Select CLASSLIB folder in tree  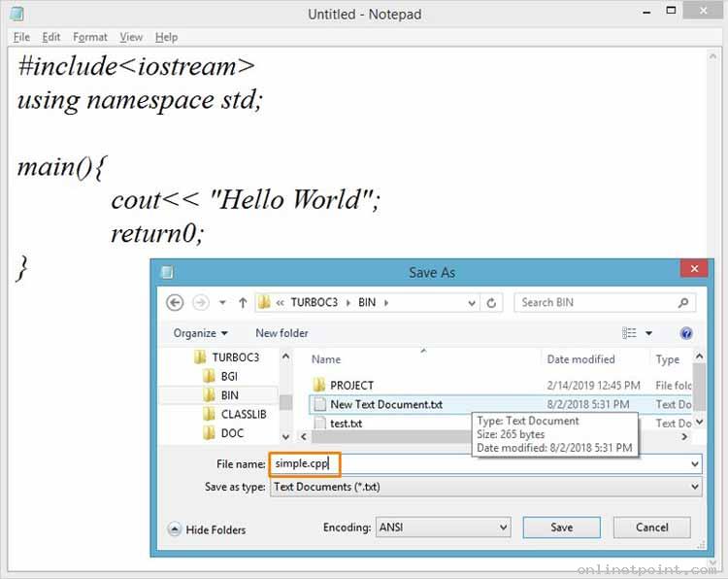pos(235,414)
